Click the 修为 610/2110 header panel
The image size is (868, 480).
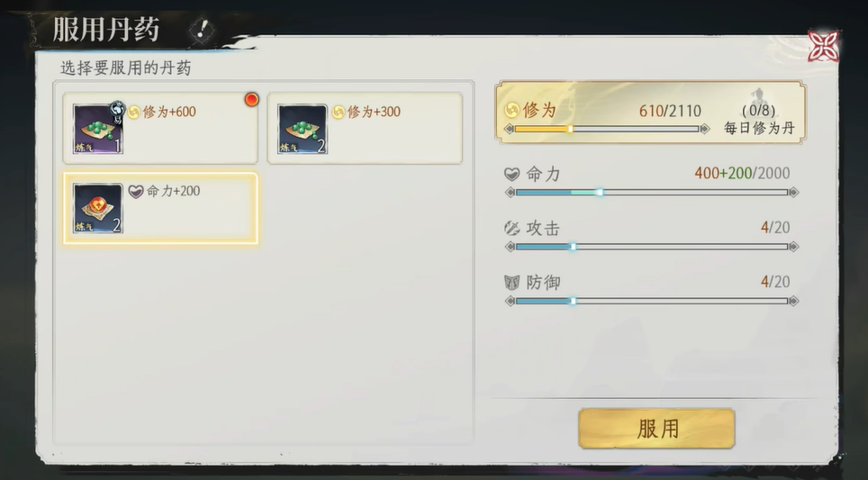[x=650, y=113]
